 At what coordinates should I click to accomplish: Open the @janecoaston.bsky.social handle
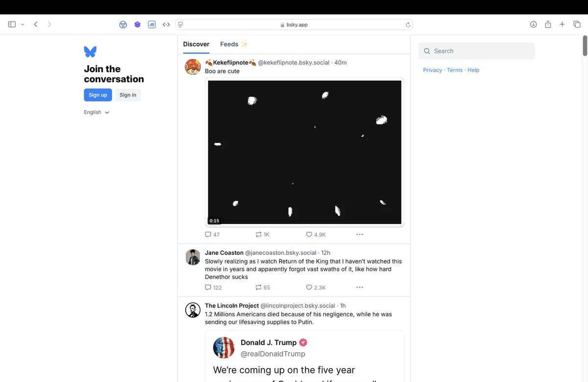click(x=281, y=253)
